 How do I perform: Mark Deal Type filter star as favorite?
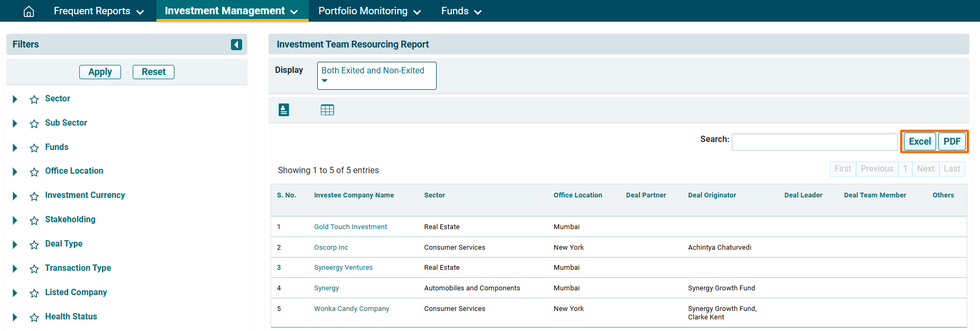tap(34, 244)
